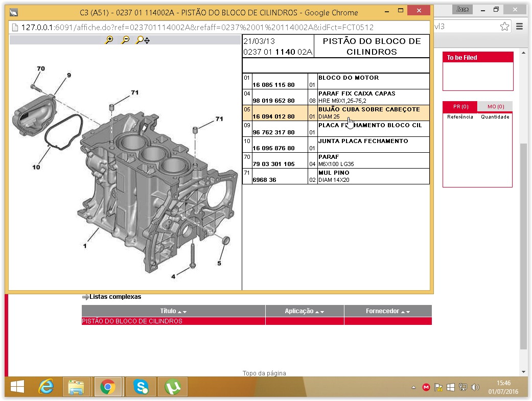Select JUNTA PLACA FECHAMENTO row
This screenshot has height=401, width=532.
(x=336, y=145)
